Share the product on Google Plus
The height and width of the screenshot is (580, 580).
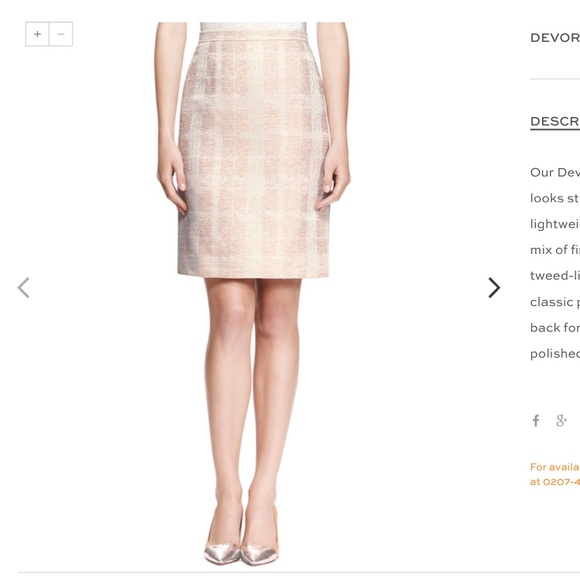pos(561,421)
